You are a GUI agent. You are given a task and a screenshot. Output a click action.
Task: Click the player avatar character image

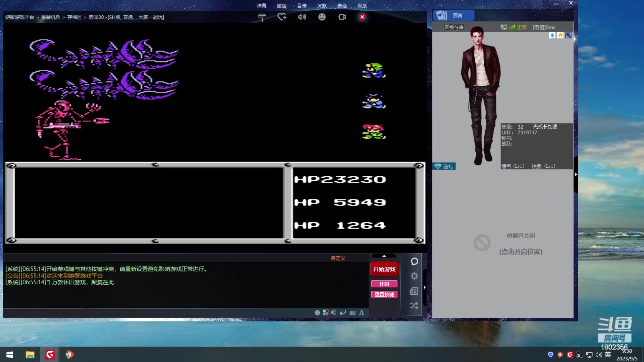tap(481, 96)
